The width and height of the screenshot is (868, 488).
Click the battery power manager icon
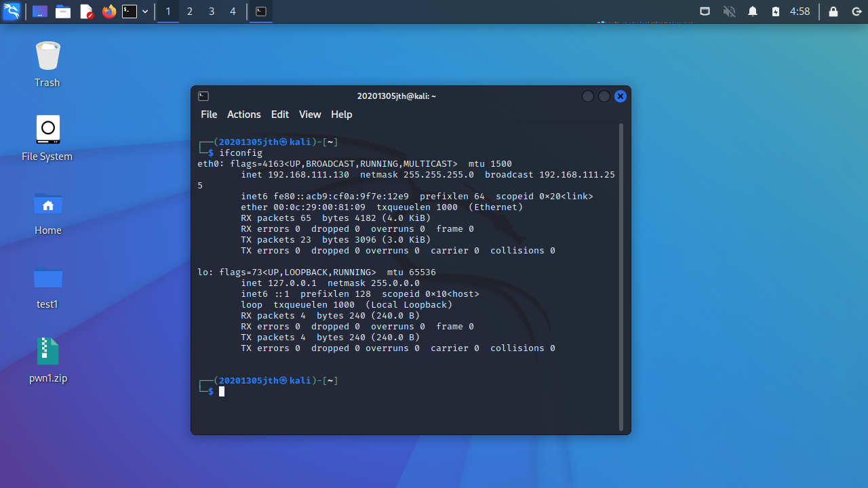pos(776,12)
